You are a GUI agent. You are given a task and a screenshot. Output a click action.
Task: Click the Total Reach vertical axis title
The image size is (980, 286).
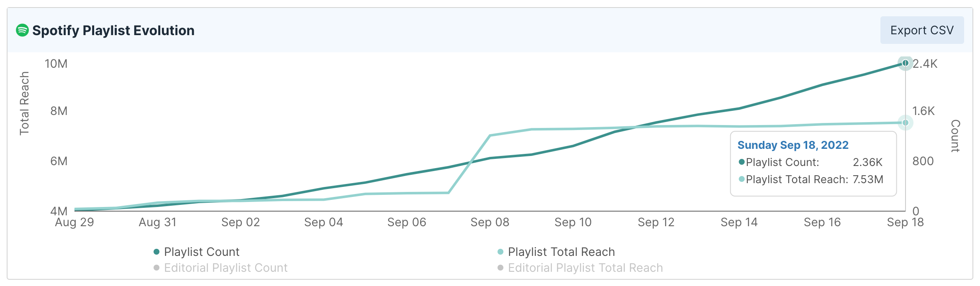tap(24, 103)
